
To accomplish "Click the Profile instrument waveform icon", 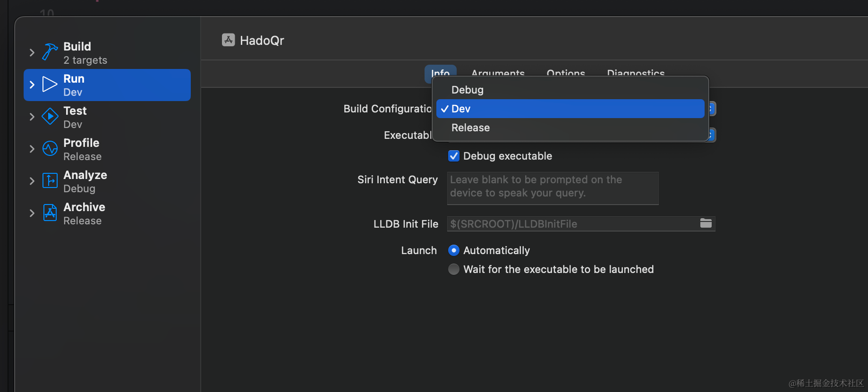I will (x=50, y=149).
